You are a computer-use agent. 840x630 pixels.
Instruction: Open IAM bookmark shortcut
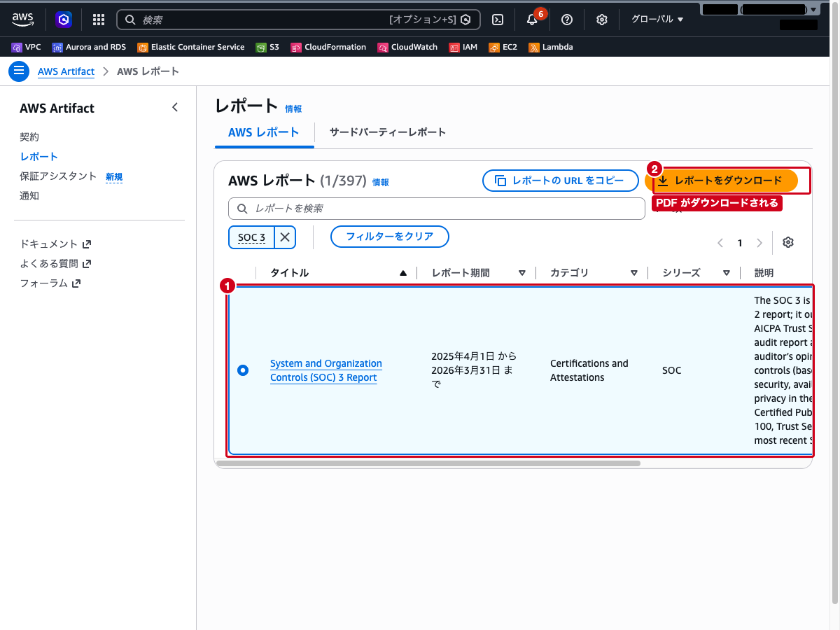tap(463, 47)
